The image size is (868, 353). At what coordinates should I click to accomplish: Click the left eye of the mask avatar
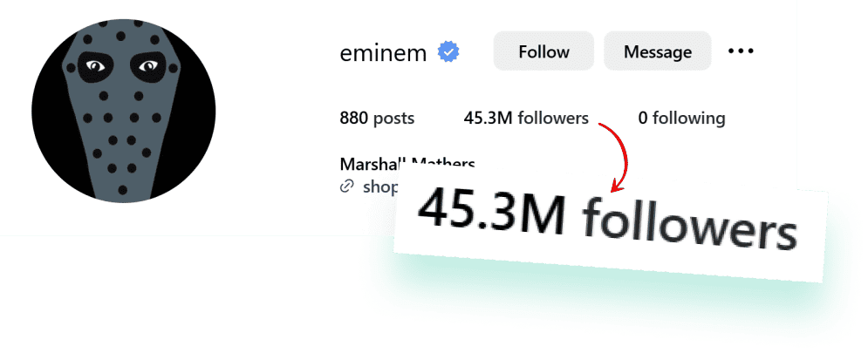(x=96, y=67)
